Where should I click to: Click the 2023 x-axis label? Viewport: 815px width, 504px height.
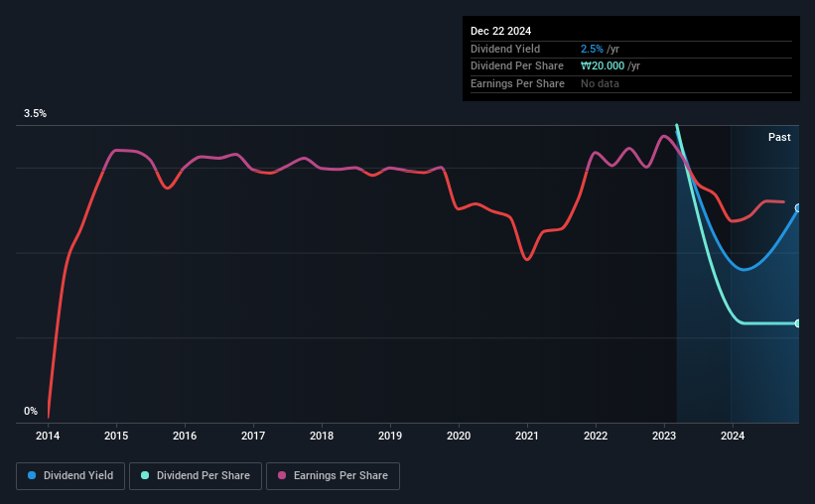[664, 436]
